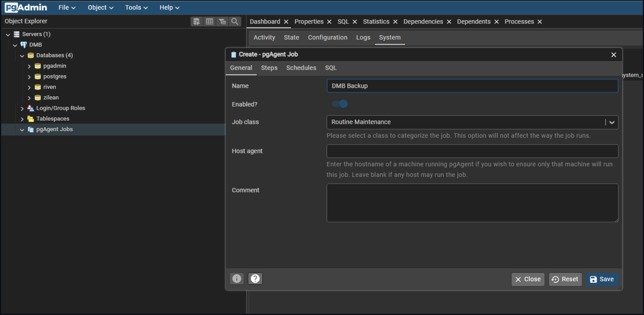Click the DMB server elephant icon
The width and height of the screenshot is (644, 315).
(x=23, y=45)
